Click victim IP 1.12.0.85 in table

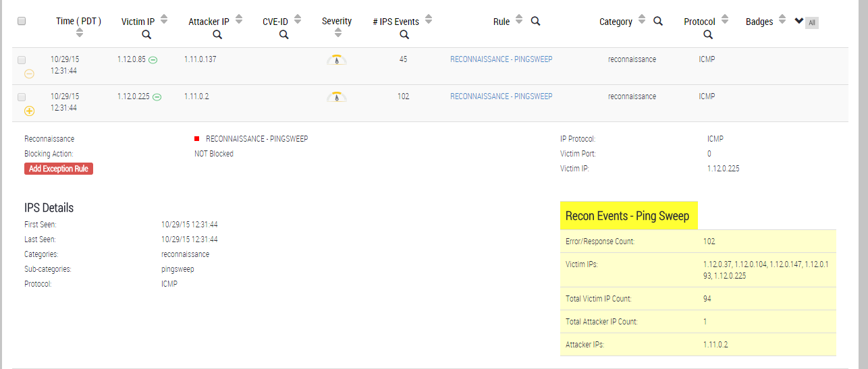[x=132, y=59]
